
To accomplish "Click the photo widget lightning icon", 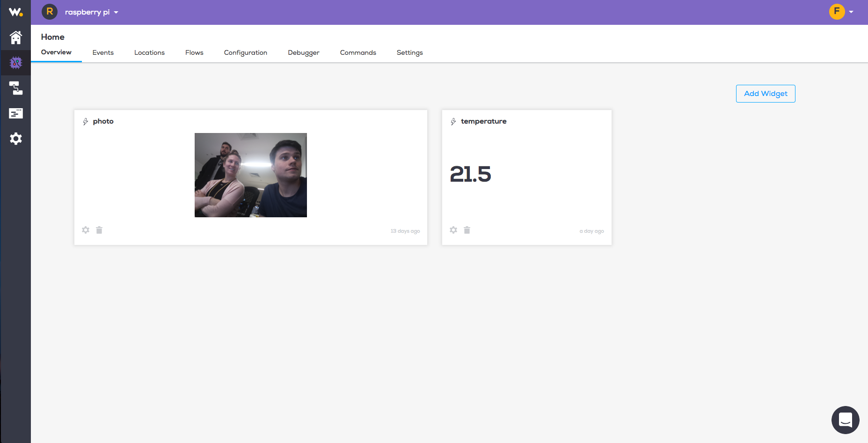I will (85, 122).
